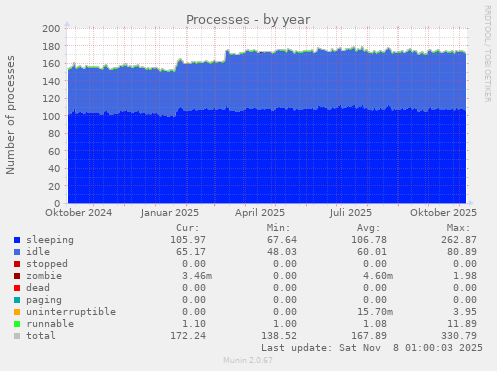Click sleeping average value 106.78

click(369, 240)
